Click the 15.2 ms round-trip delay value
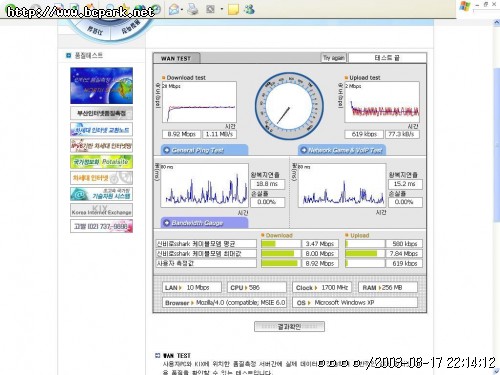Image resolution: width=500 pixels, height=375 pixels. tap(405, 184)
